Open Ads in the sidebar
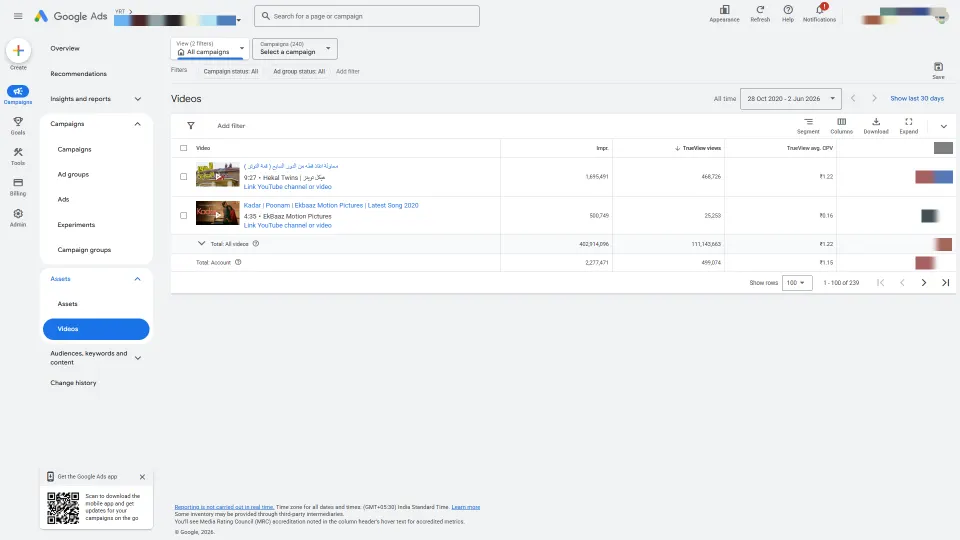 (64, 200)
